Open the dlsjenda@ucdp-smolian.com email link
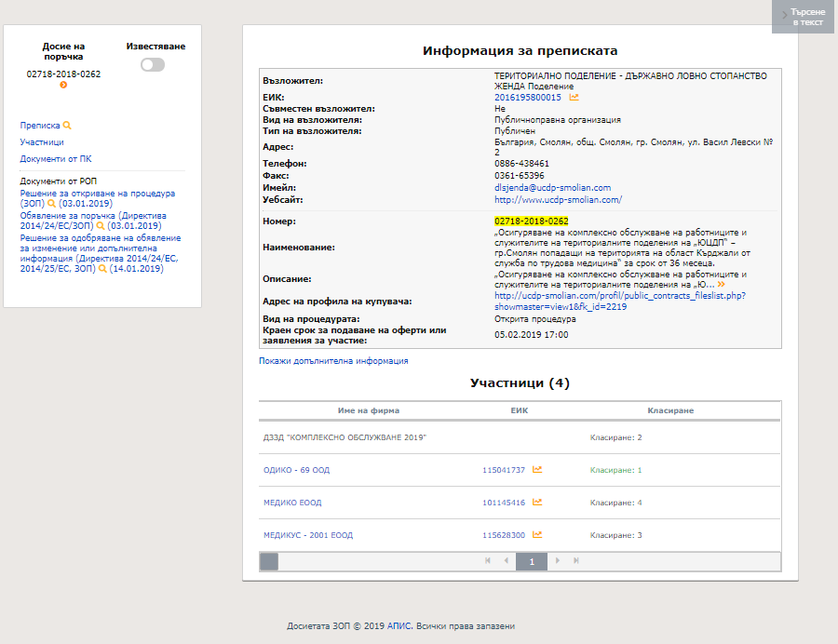 [x=552, y=187]
